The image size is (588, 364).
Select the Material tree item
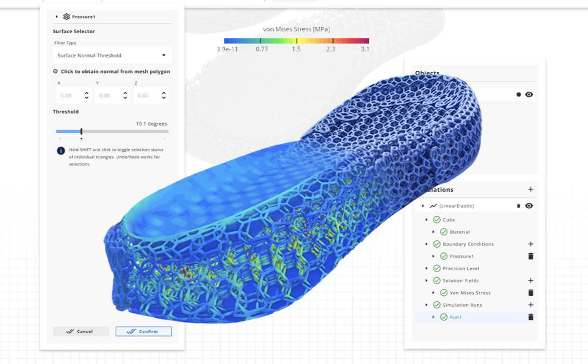pos(459,232)
